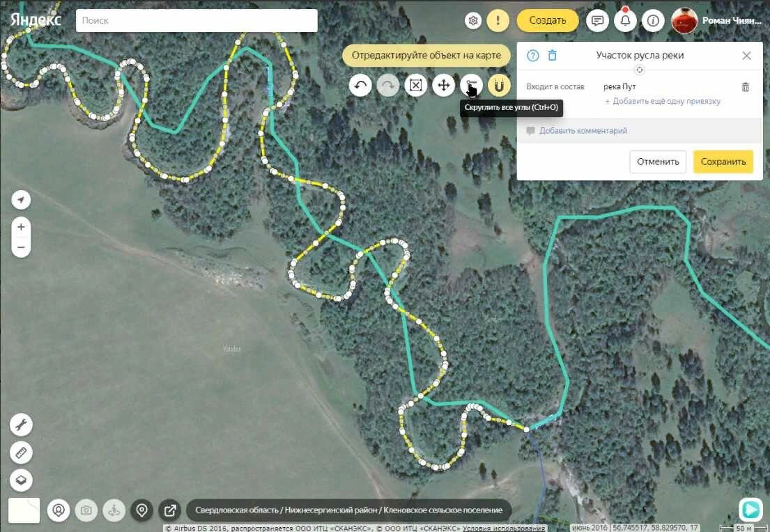Click the round all corners tool
Viewport: 770px width, 532px height.
(471, 86)
